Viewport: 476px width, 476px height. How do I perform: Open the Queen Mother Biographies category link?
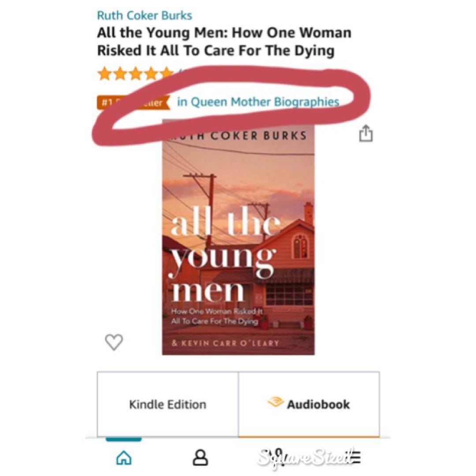click(258, 102)
